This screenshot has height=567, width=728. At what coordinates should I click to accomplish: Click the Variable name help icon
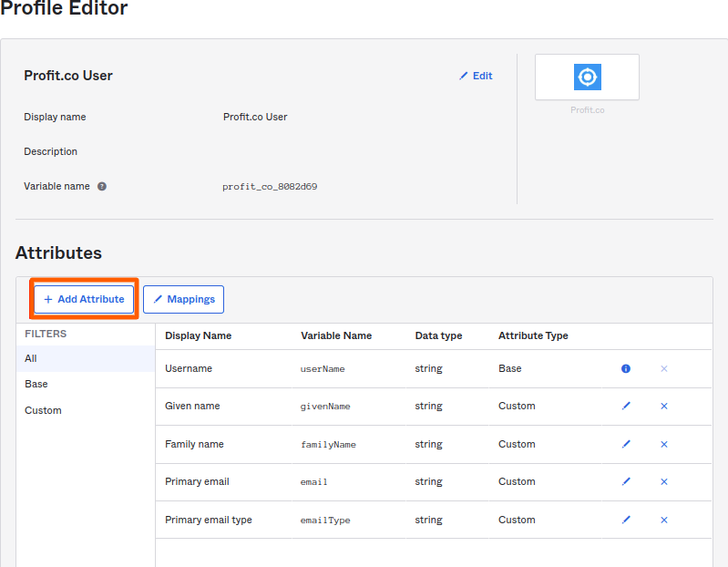pos(102,186)
